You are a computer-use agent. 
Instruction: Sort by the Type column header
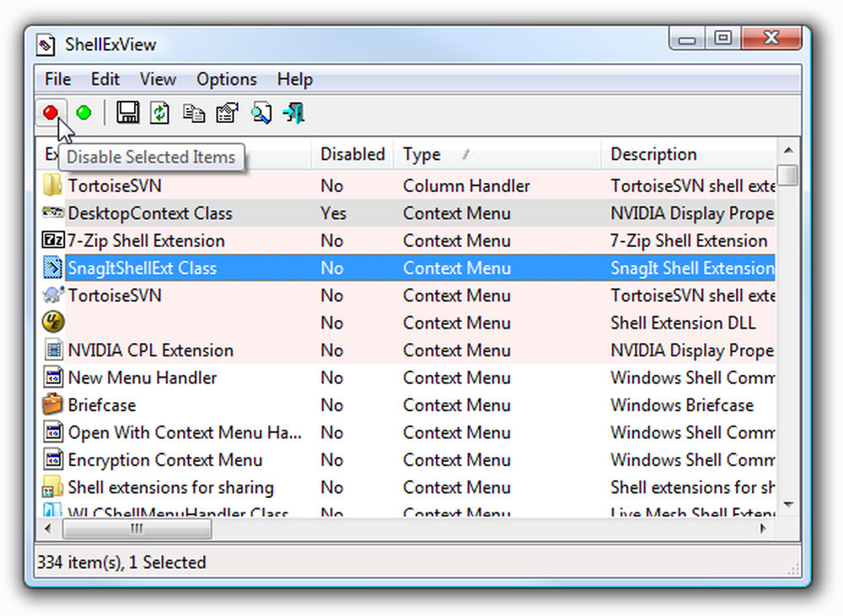point(497,155)
